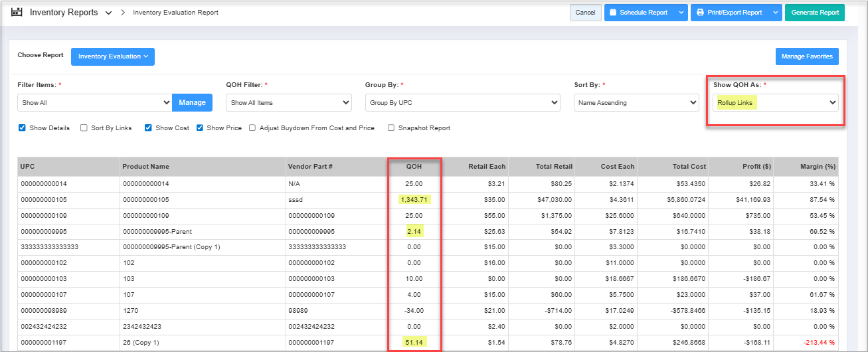Open the Schedule Report dropdown arrow
This screenshot has height=352, width=868.
[x=681, y=13]
